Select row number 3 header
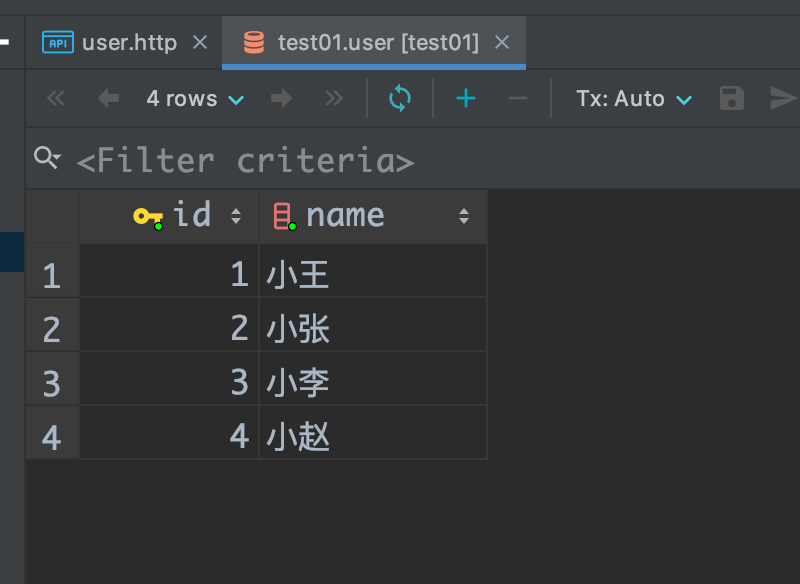 52,382
